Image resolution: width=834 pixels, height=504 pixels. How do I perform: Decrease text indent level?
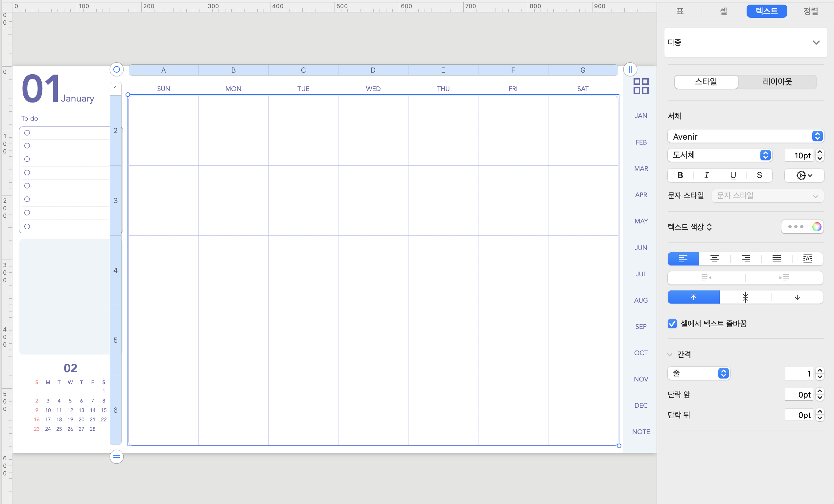707,278
